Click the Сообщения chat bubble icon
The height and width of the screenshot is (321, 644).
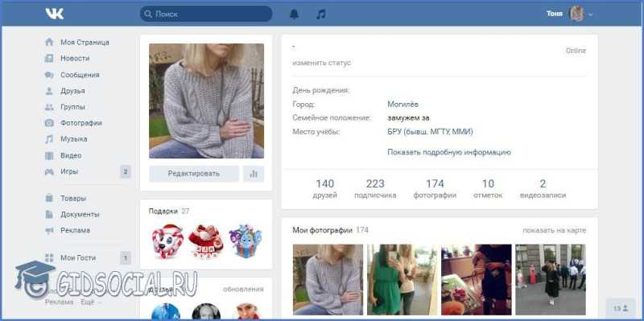49,75
